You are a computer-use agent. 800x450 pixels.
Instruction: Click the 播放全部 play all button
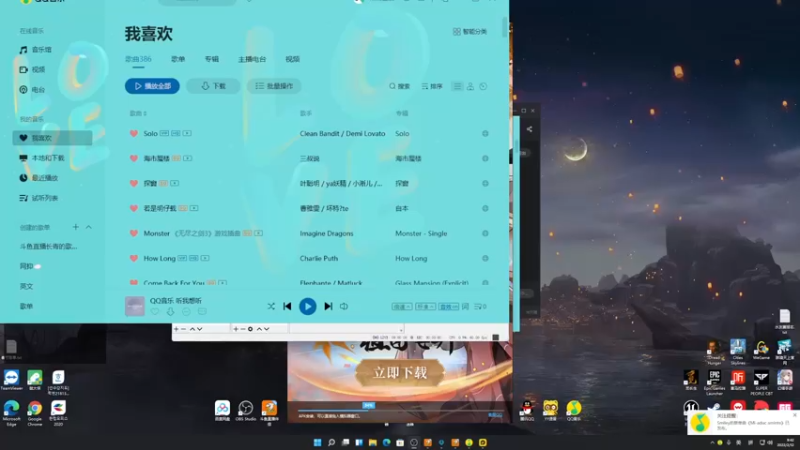152,86
